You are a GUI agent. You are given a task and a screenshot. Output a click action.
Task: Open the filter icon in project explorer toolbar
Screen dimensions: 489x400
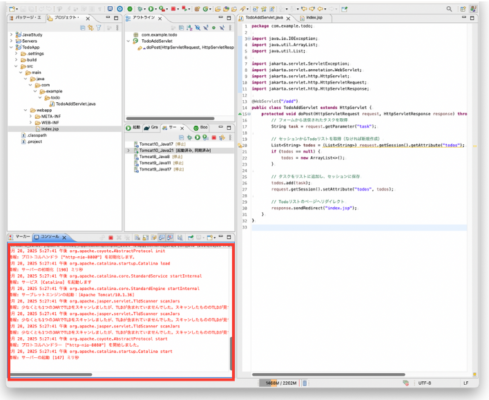[99, 28]
